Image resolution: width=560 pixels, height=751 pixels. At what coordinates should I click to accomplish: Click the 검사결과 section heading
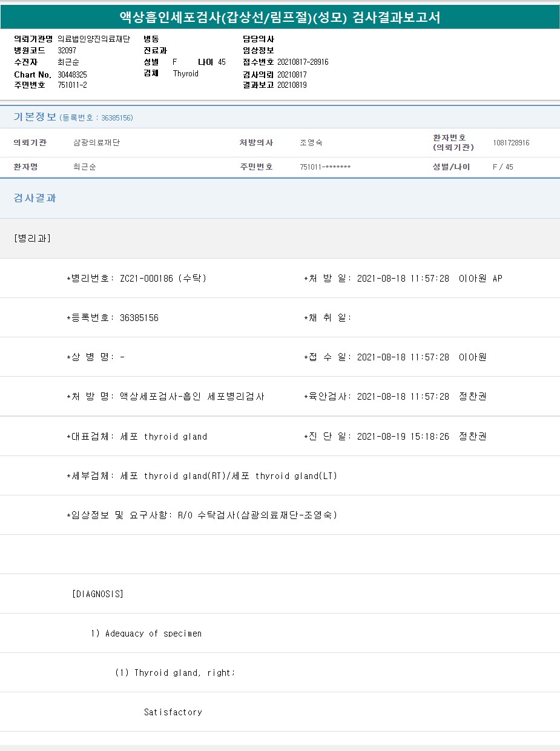[x=35, y=198]
